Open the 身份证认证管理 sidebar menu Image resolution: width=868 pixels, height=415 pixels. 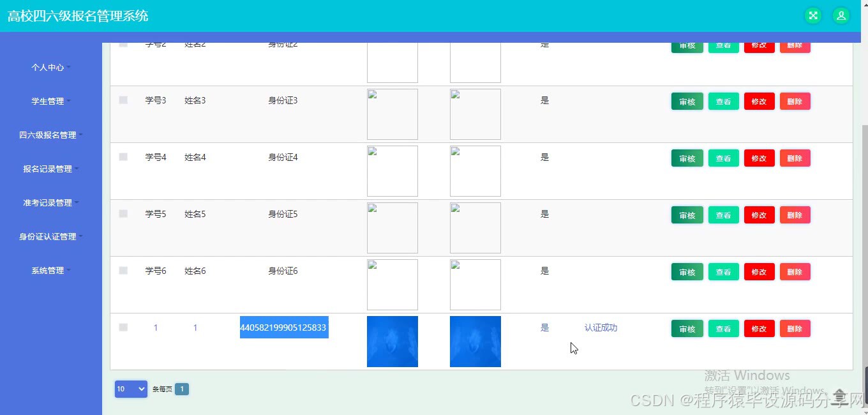point(51,236)
